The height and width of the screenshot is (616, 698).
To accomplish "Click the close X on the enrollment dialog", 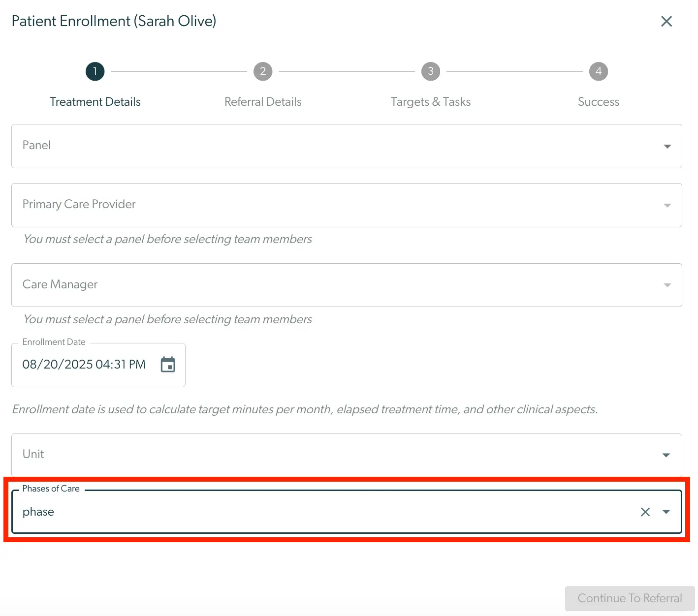I will click(666, 21).
